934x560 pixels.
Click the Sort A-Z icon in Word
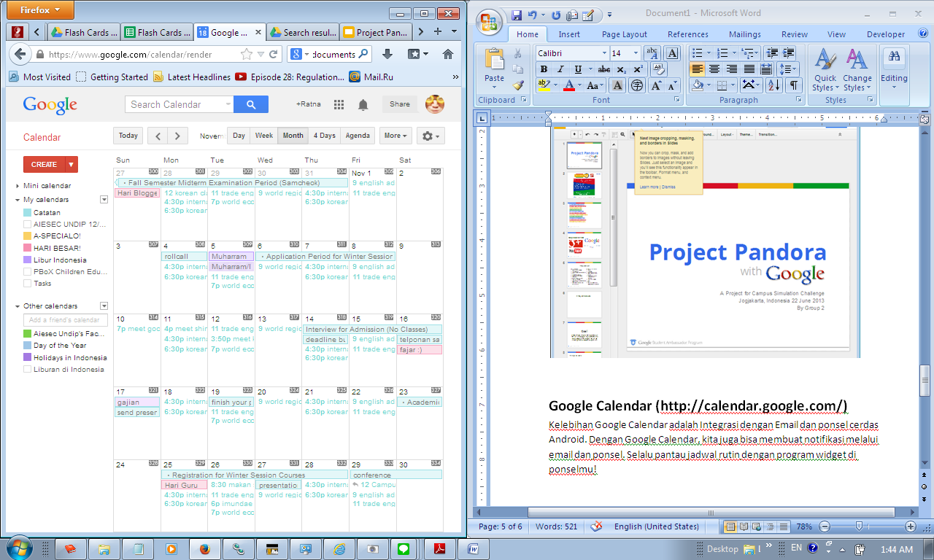coord(774,85)
